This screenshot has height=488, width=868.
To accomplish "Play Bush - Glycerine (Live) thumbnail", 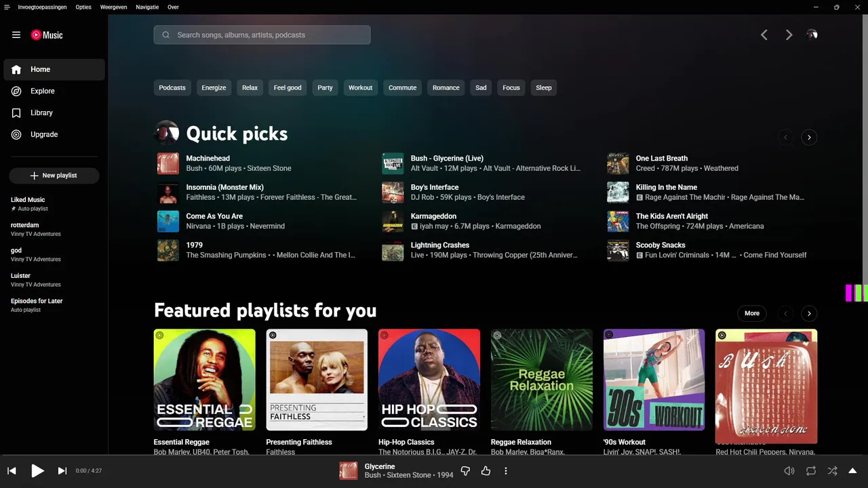I will 393,163.
